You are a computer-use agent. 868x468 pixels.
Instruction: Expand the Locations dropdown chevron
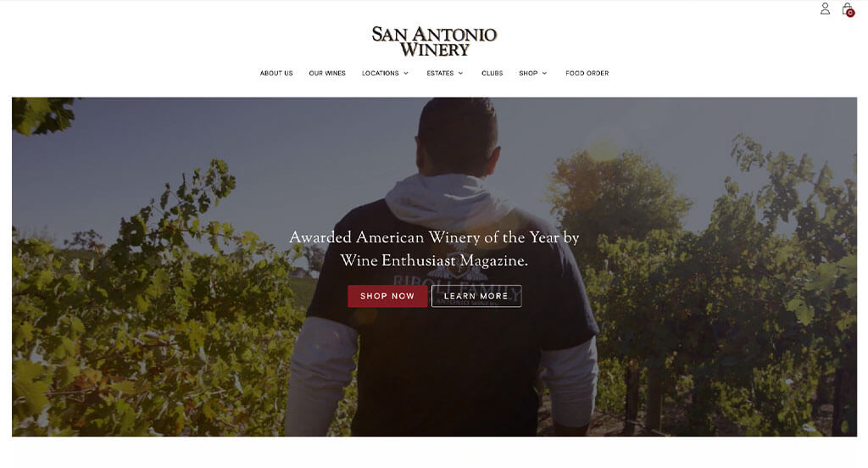(x=406, y=73)
